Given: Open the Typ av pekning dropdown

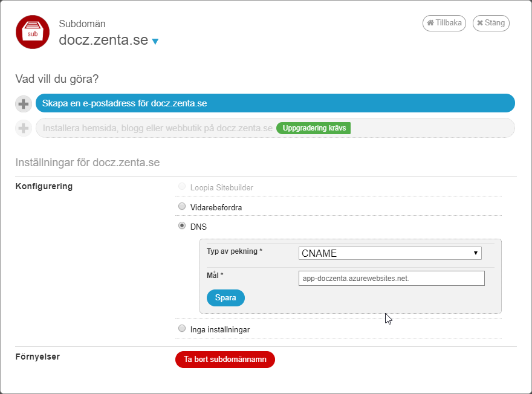Looking at the screenshot, I should click(x=389, y=253).
